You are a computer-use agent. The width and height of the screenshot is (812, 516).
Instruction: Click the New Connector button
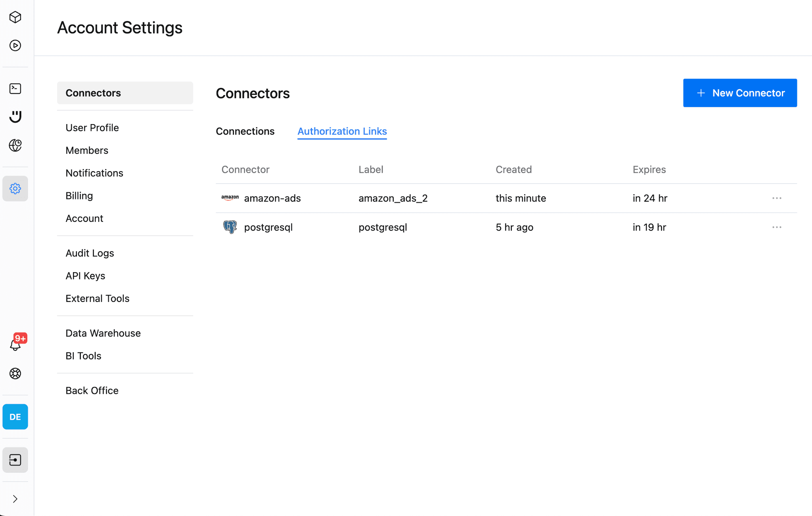pyautogui.click(x=739, y=93)
